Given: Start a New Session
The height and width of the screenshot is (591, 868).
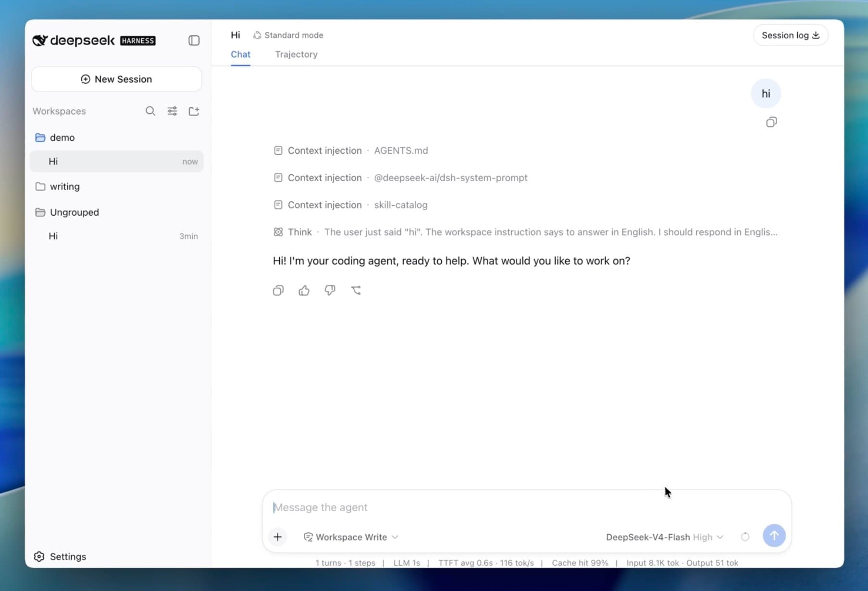Looking at the screenshot, I should [116, 79].
